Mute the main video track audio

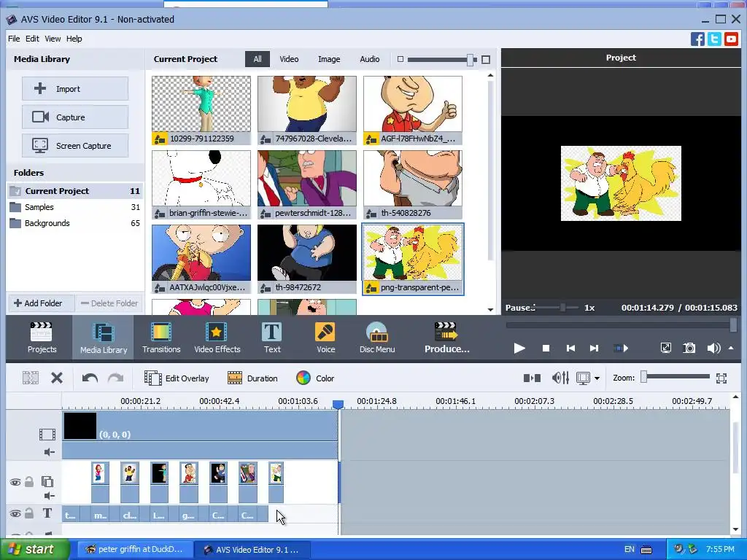tap(49, 452)
